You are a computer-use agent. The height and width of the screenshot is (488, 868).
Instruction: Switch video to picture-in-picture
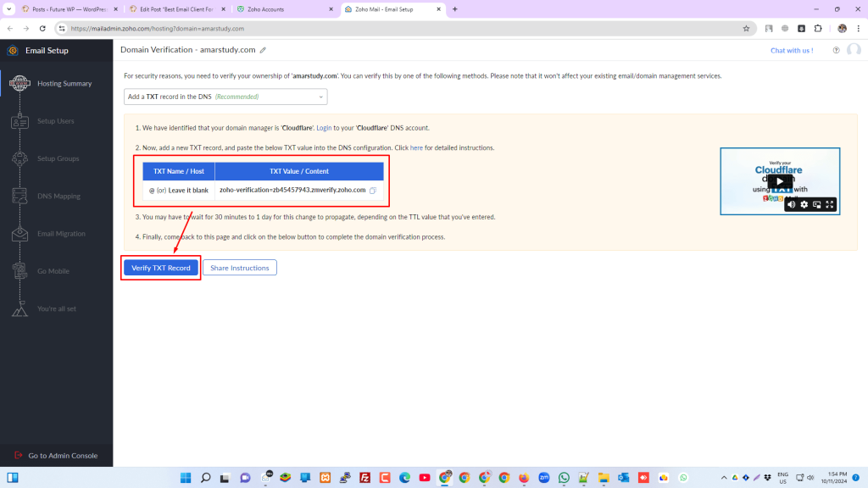(817, 205)
